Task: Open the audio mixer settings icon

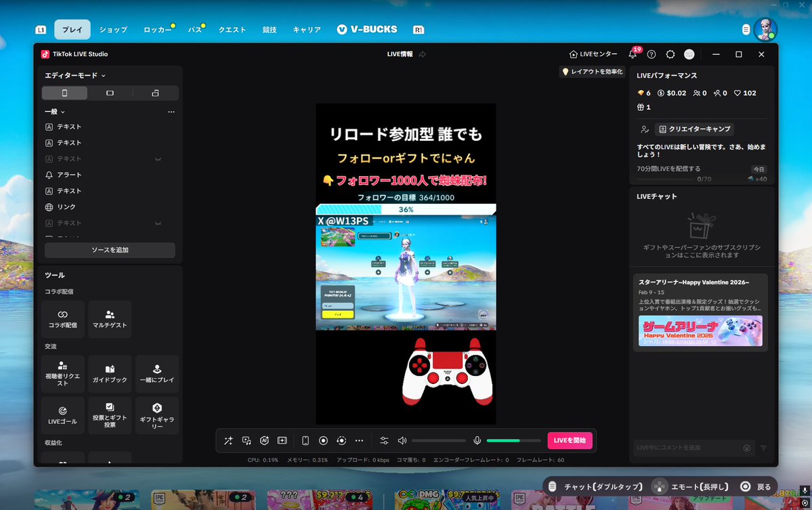Action: pos(384,441)
